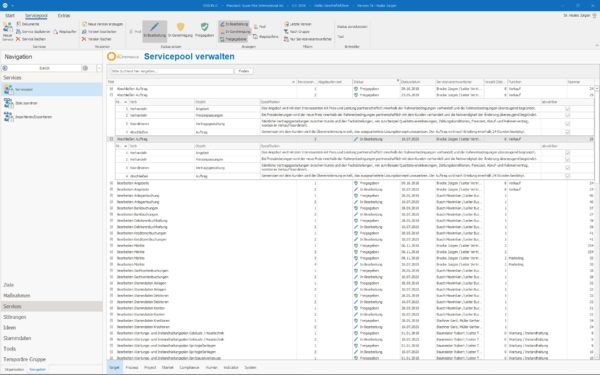Click round icon right of navigation Back field

pyautogui.click(x=85, y=68)
